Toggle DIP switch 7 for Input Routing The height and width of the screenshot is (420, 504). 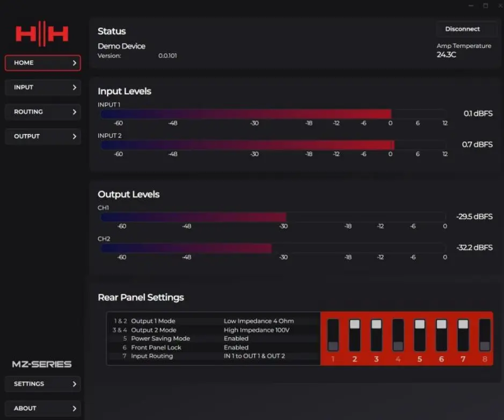pyautogui.click(x=463, y=335)
